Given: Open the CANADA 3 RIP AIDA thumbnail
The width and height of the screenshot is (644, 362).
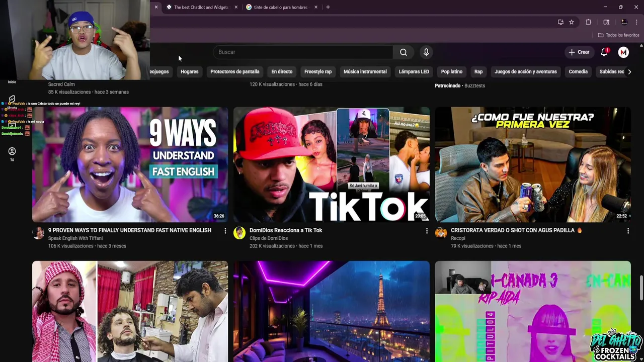Looking at the screenshot, I should coord(533,311).
